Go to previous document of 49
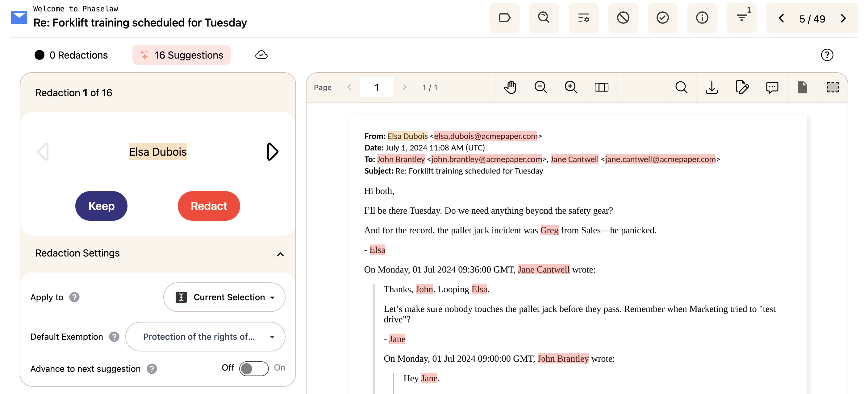The width and height of the screenshot is (868, 394). (781, 18)
